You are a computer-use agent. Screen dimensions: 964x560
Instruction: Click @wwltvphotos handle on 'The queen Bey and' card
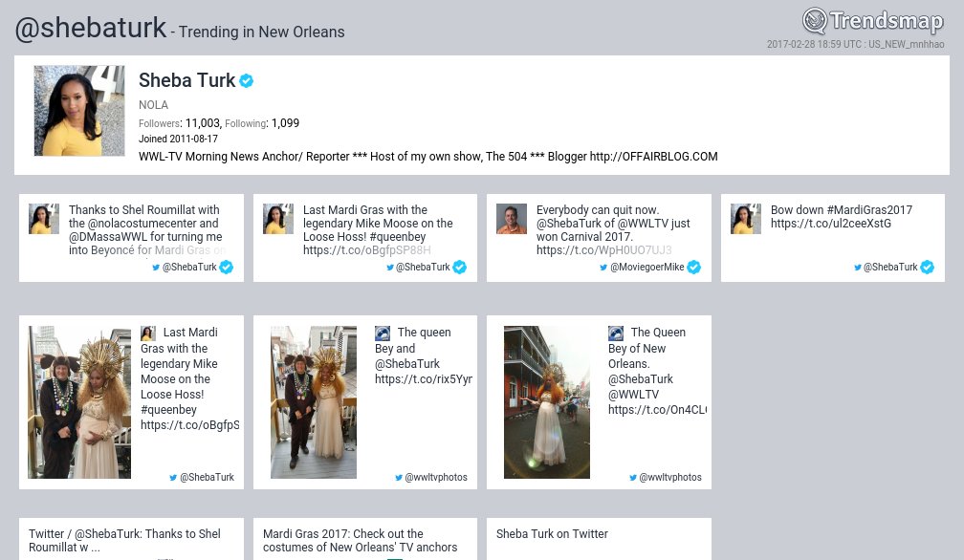[x=436, y=477]
